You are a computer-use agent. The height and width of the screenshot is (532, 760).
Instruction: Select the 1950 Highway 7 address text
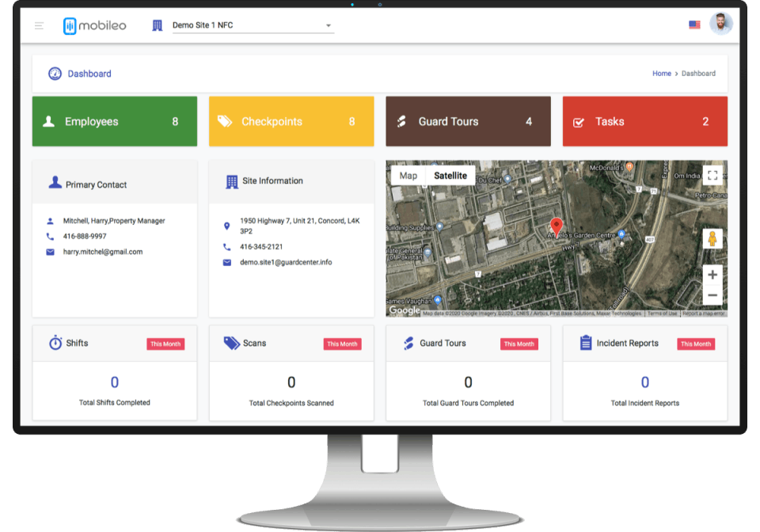(299, 226)
